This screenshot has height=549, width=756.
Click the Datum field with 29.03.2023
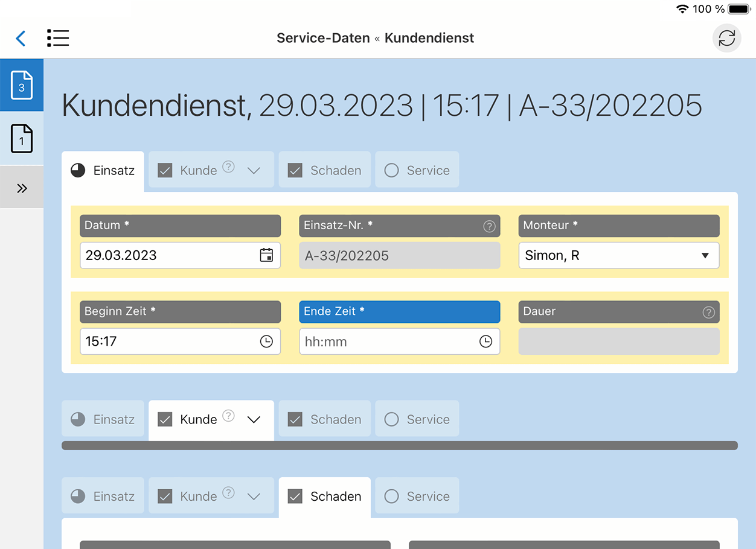[x=180, y=255]
